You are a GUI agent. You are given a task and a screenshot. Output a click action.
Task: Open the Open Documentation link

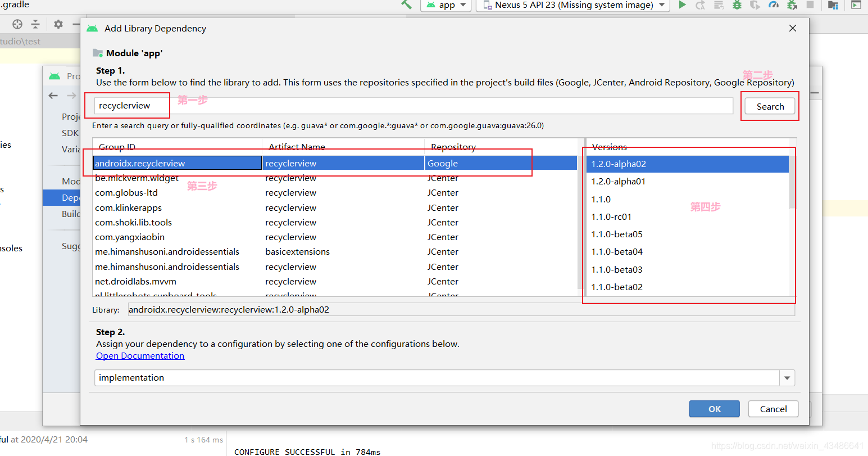(140, 356)
